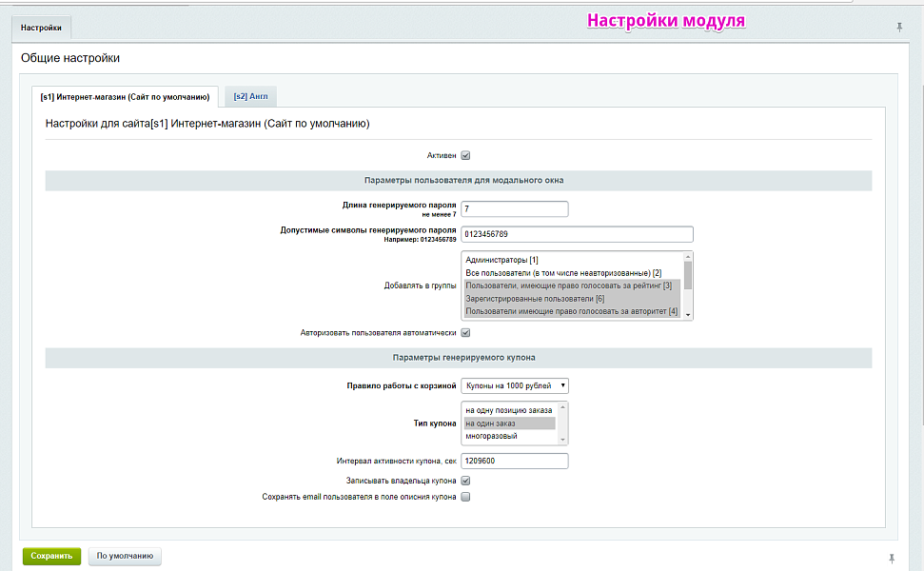Screen dimensions: 924x571
Task: Click the coupon type list scroll-up arrow
Action: point(563,407)
